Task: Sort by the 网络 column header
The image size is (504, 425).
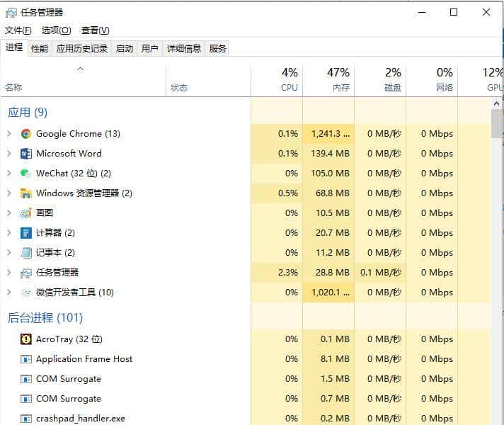Action: (x=432, y=81)
